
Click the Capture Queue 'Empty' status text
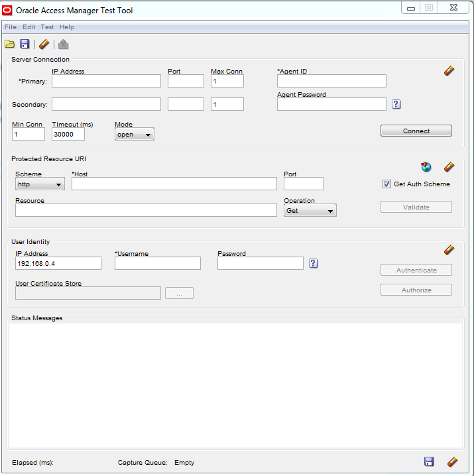pos(184,462)
